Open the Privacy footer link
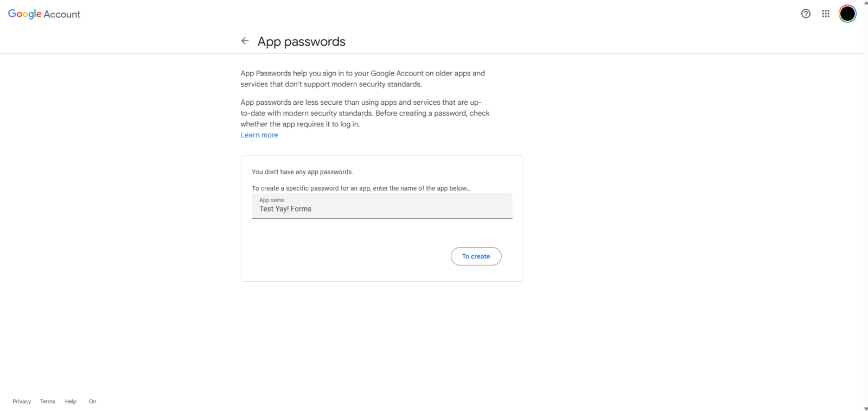Image resolution: width=868 pixels, height=411 pixels. (22, 402)
